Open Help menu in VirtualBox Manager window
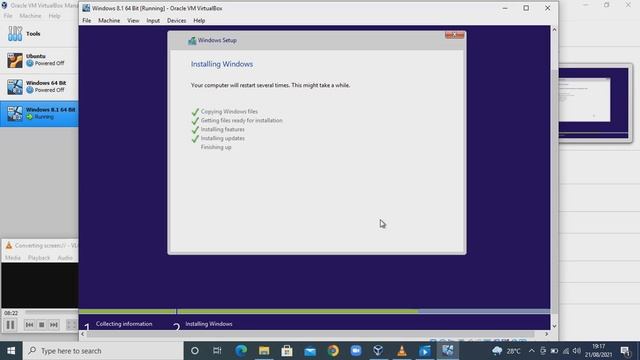 (54, 16)
